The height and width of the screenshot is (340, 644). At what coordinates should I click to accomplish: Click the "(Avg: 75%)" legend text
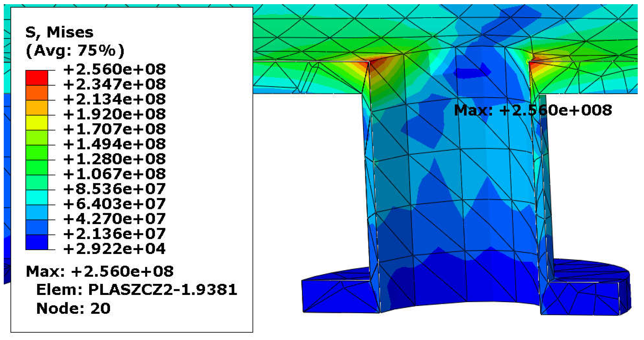(x=75, y=51)
